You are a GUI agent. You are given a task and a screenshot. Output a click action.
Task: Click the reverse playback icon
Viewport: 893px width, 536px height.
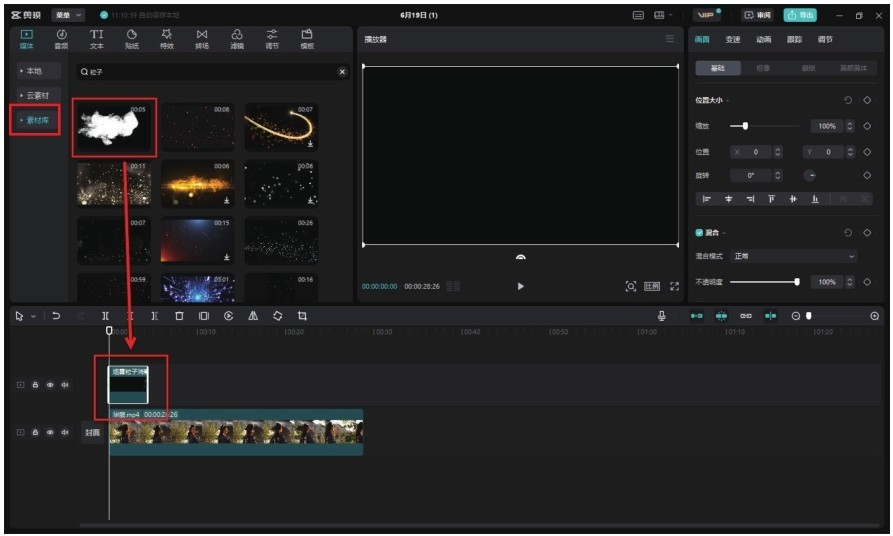pyautogui.click(x=228, y=316)
